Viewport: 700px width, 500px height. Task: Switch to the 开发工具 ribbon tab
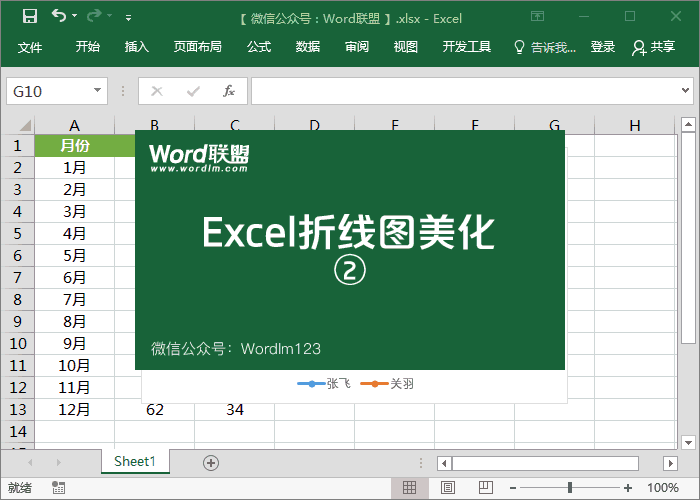coord(467,46)
